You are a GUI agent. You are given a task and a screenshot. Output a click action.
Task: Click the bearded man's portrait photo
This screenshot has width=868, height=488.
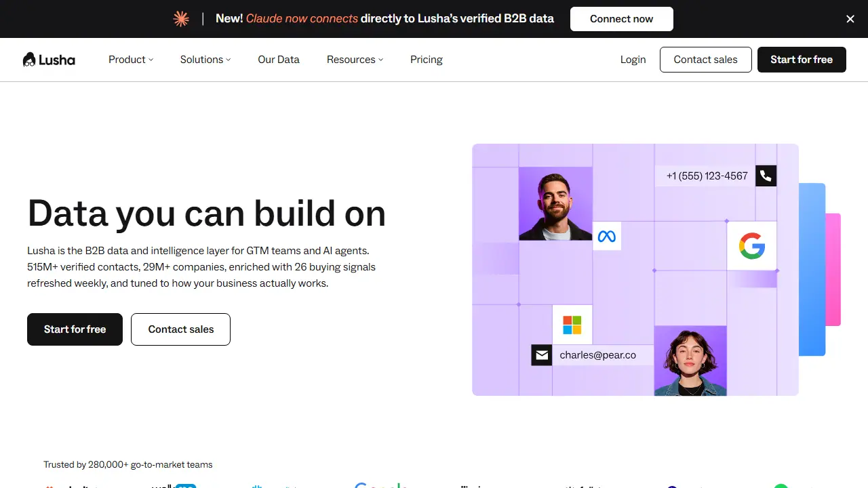(x=555, y=204)
